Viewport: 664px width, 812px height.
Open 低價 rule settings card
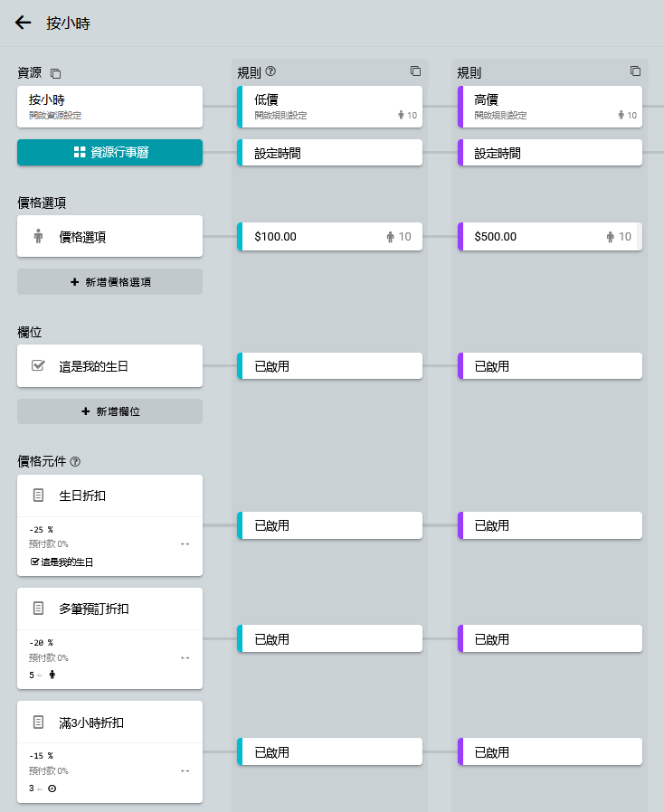pyautogui.click(x=330, y=107)
